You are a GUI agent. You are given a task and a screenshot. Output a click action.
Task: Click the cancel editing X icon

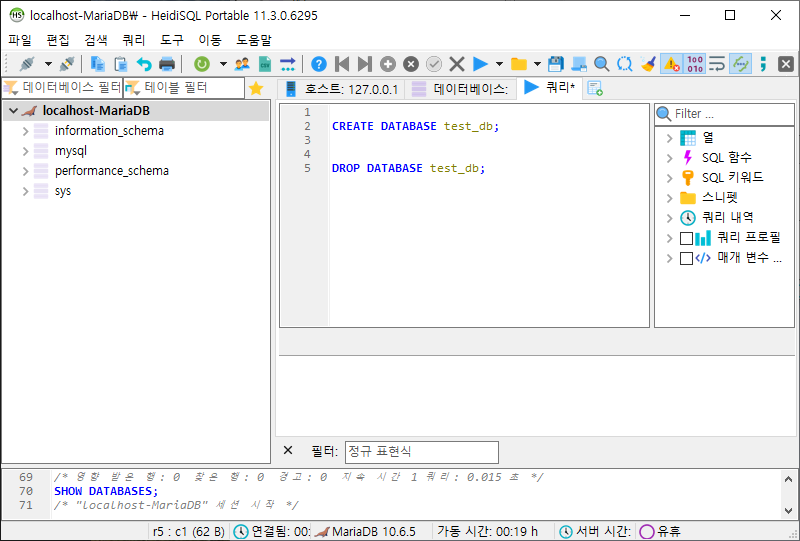457,64
